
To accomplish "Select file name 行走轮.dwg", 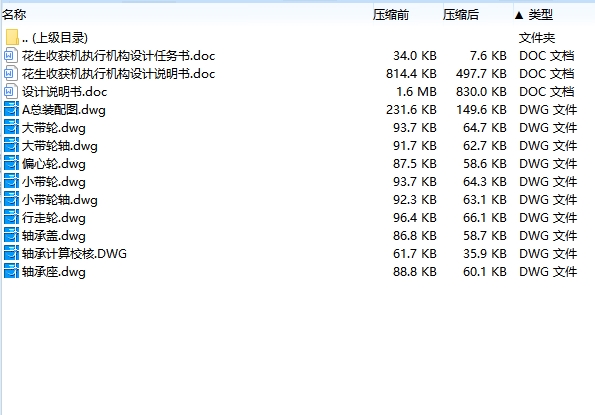I will (x=54, y=218).
